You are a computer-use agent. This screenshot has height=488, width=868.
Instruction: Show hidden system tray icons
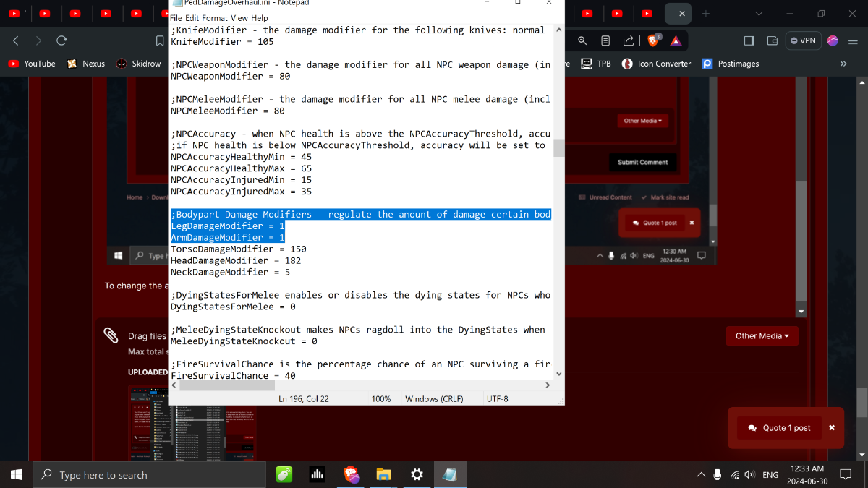pos(700,475)
